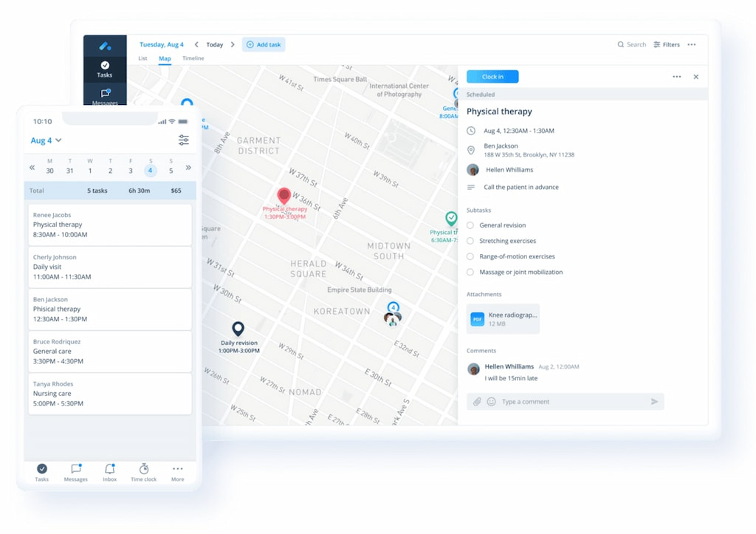This screenshot has height=534, width=756.
Task: Check the Massage or joint mobilization subtask
Action: 470,272
